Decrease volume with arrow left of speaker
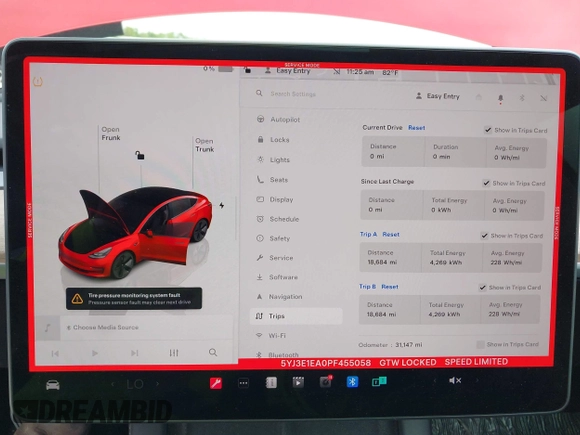580x435 pixels. pyautogui.click(x=435, y=380)
